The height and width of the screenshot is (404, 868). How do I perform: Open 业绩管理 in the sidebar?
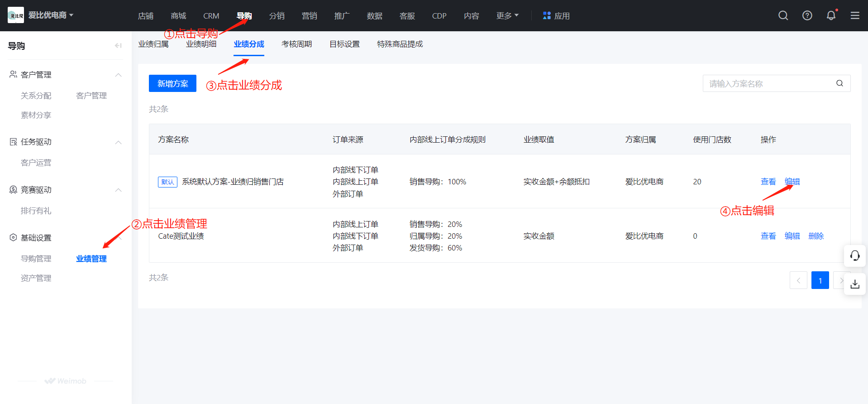tap(91, 259)
